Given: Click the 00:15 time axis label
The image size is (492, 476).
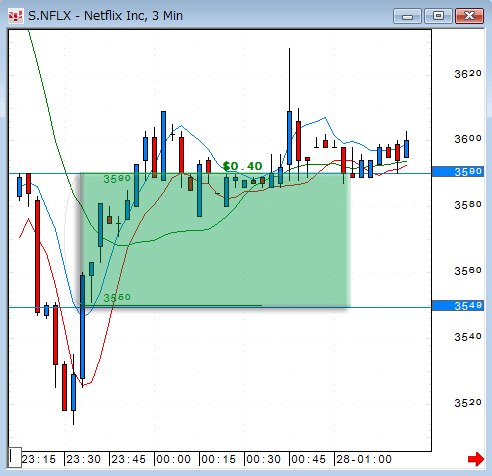Looking at the screenshot, I should pos(219,459).
